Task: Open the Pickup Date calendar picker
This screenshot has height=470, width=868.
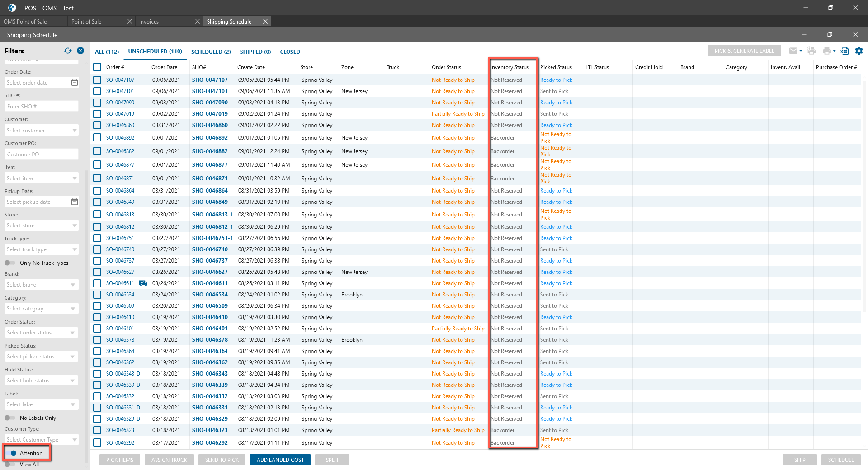Action: coord(75,202)
